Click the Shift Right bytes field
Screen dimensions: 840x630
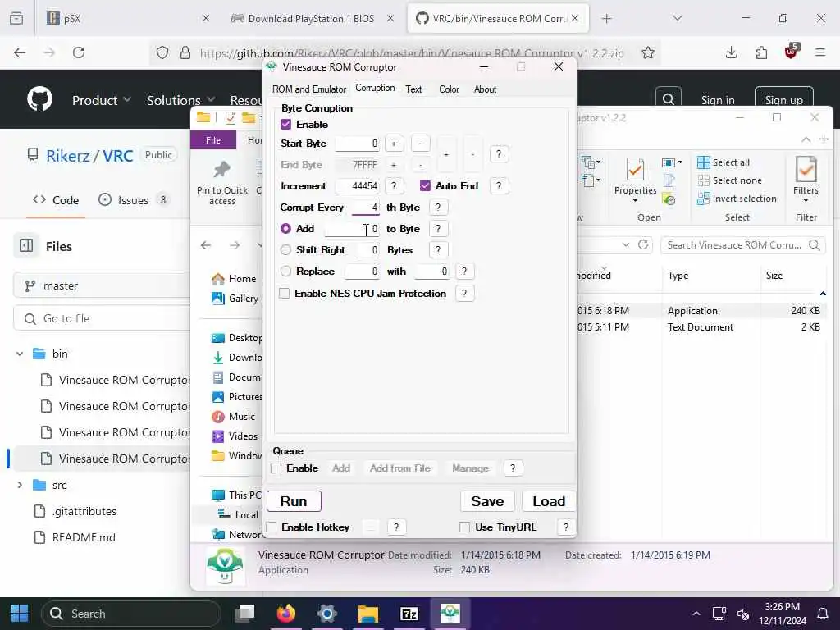(x=367, y=250)
